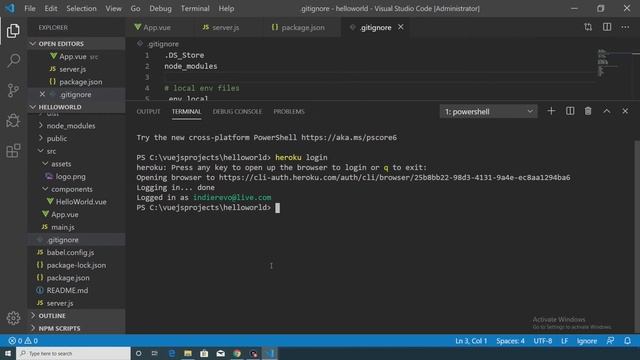Open the Manage gear menu
Screen dimensions: 640x360
tap(13, 318)
